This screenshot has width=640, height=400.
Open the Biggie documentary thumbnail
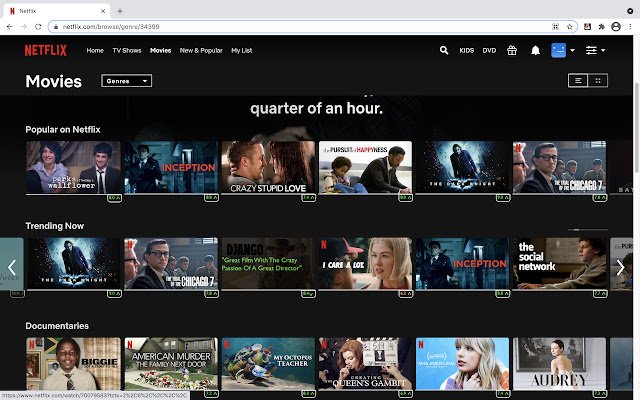pyautogui.click(x=73, y=364)
